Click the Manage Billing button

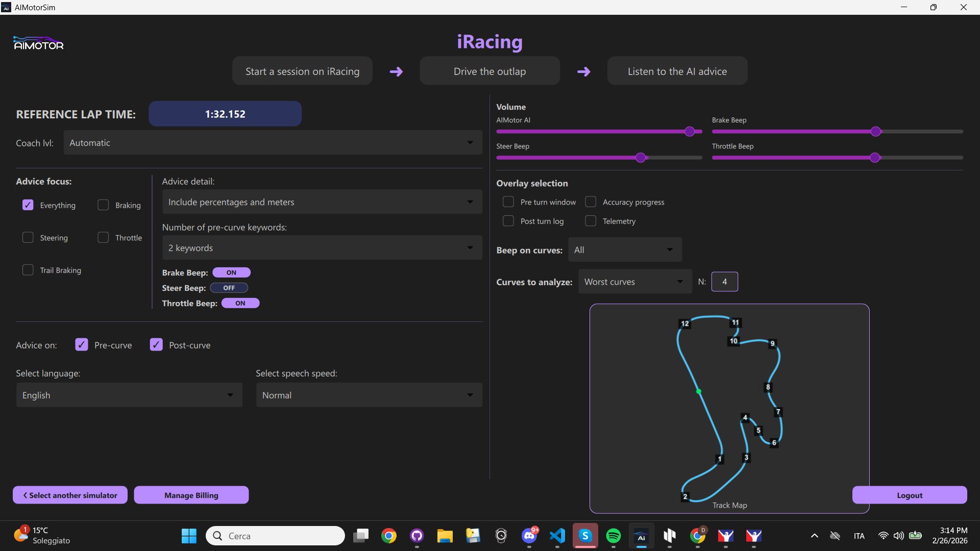tap(191, 495)
